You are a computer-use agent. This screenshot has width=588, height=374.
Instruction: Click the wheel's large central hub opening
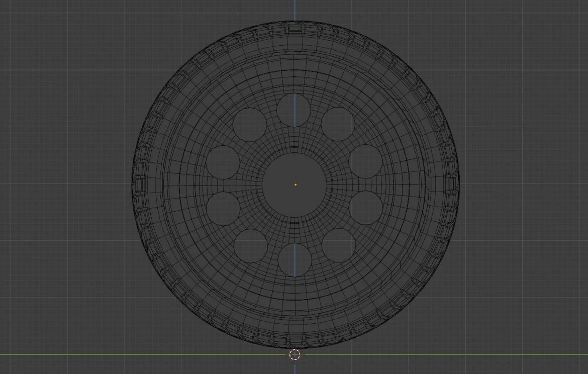[294, 184]
